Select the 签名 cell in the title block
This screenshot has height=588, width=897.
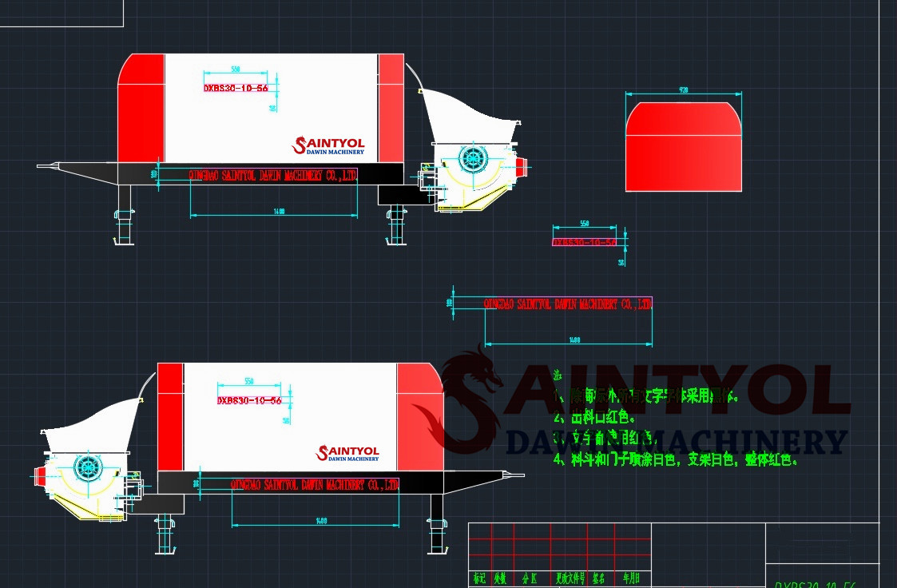[x=599, y=578]
